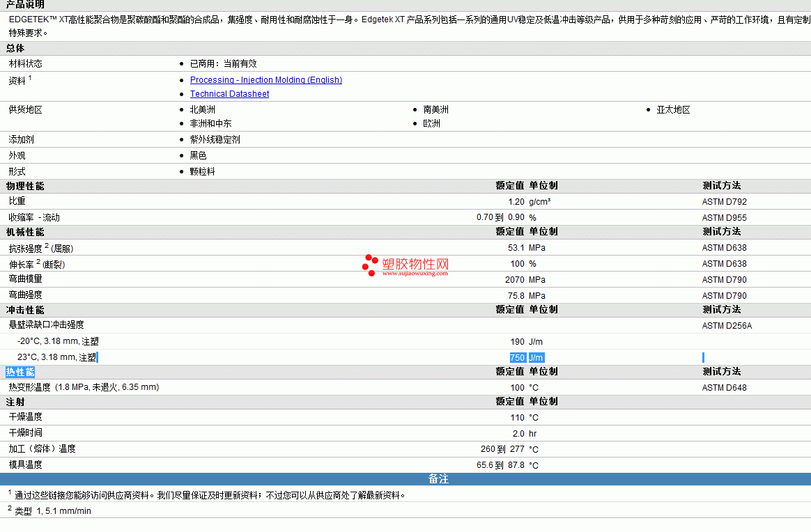Click the ASTM D955 test method
The height and width of the screenshot is (532, 811).
724,218
